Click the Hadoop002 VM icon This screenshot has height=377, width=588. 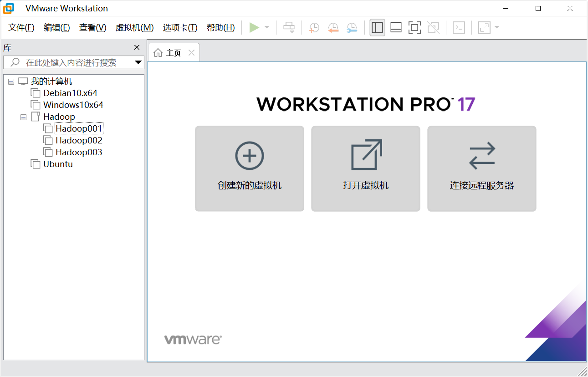[48, 140]
